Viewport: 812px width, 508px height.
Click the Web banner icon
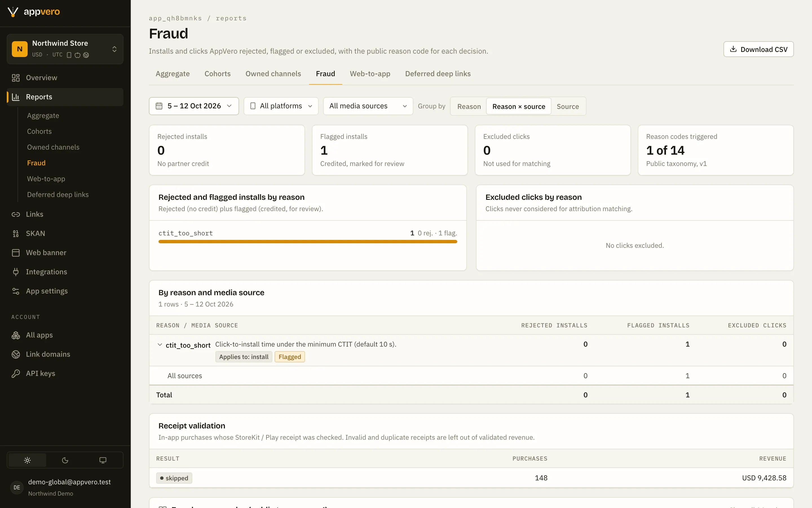tap(16, 252)
